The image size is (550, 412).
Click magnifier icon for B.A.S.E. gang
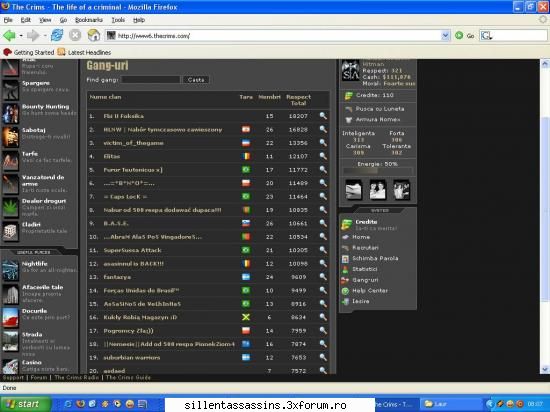[x=323, y=223]
